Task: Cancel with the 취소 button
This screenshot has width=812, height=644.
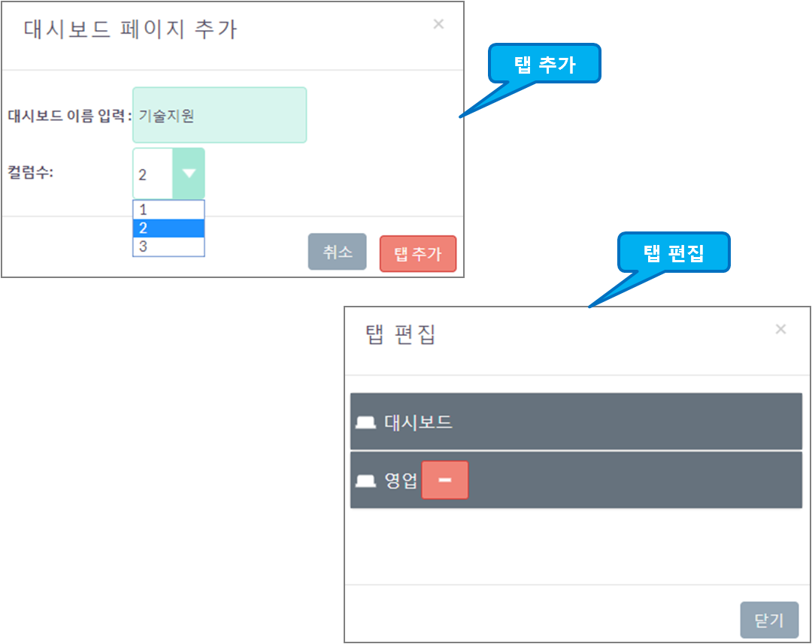Action: (x=337, y=252)
